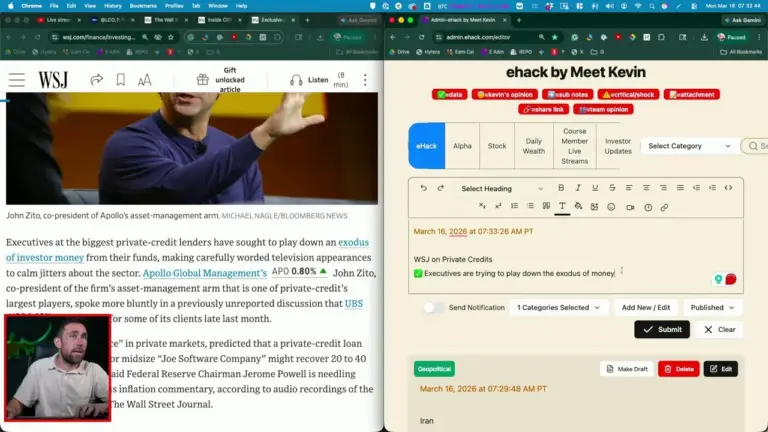Expand the 1 Categories Selected dropdown

(559, 308)
